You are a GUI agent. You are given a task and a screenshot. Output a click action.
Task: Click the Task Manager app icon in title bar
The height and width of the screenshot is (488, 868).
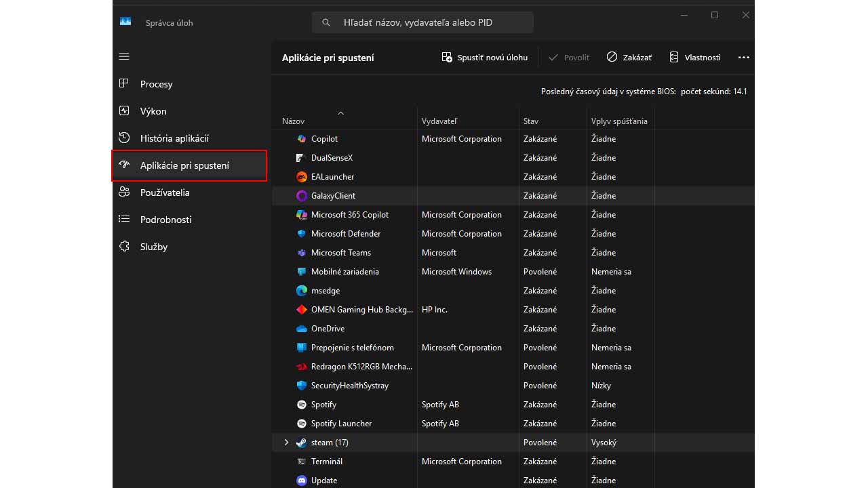(125, 22)
